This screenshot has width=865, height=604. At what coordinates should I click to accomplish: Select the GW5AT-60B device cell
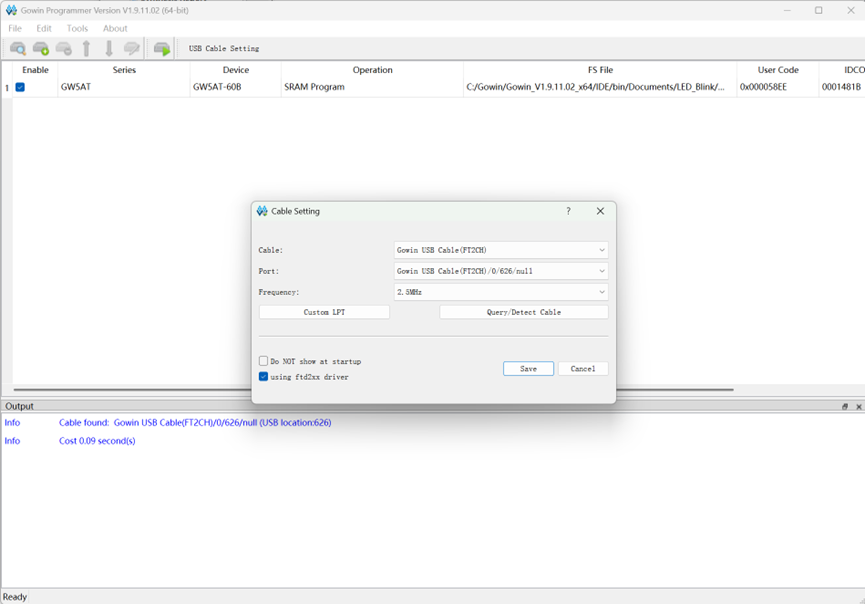coord(236,87)
